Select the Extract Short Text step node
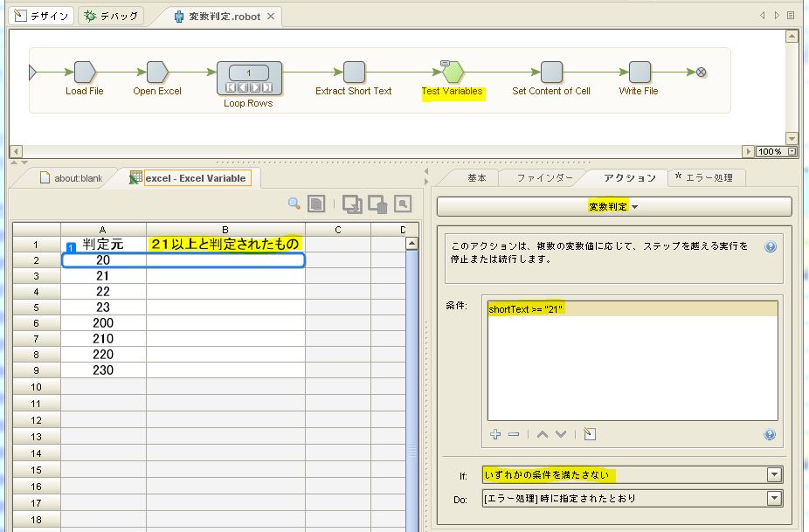This screenshot has width=809, height=532. [x=354, y=73]
